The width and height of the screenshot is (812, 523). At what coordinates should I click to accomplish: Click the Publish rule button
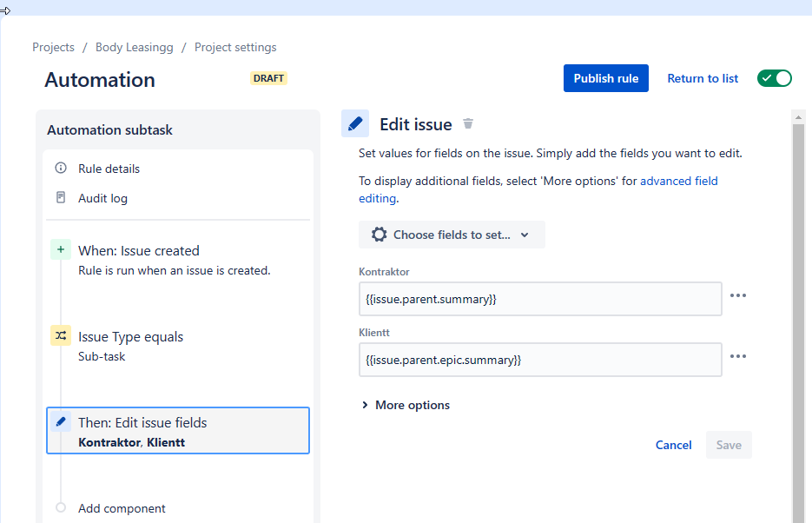click(x=606, y=78)
